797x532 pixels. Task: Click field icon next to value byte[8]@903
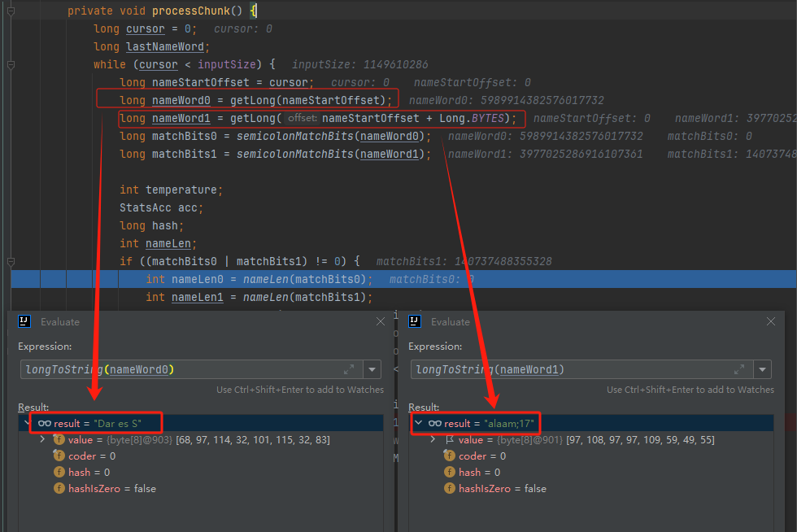pos(59,439)
